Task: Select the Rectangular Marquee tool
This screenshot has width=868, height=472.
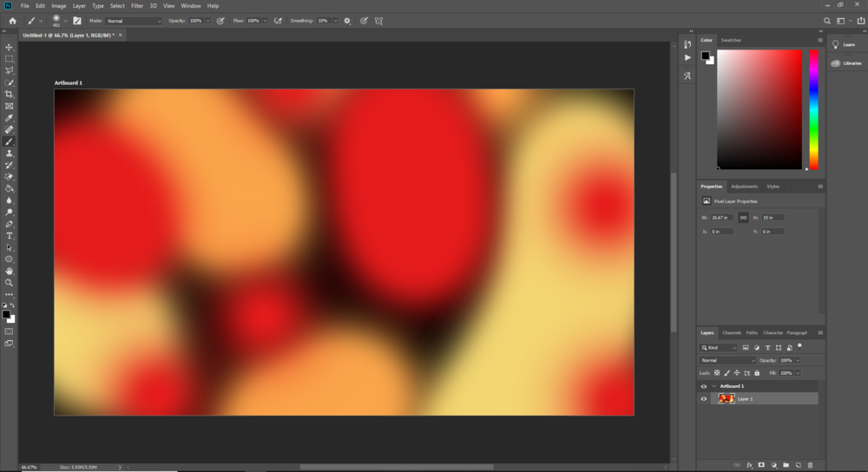Action: pyautogui.click(x=9, y=59)
